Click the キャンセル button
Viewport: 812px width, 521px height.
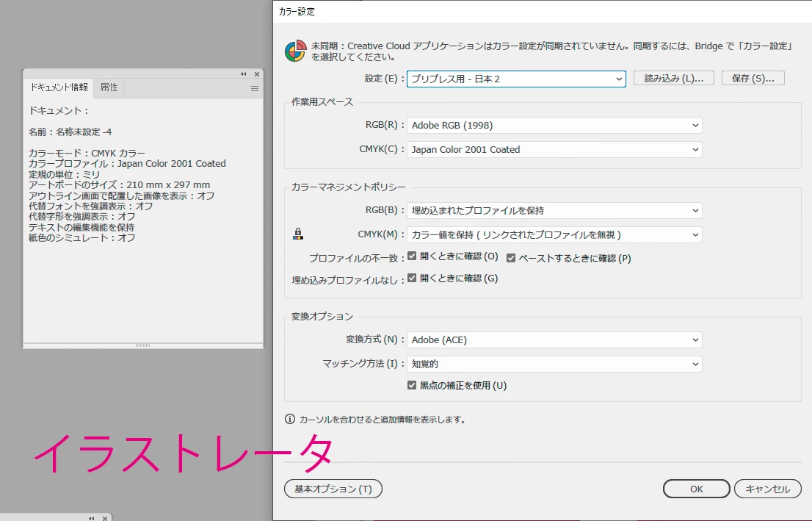tap(767, 489)
